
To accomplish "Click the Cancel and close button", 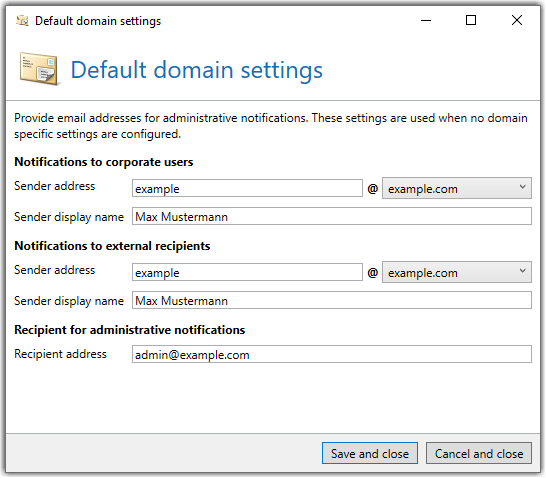I will click(479, 453).
